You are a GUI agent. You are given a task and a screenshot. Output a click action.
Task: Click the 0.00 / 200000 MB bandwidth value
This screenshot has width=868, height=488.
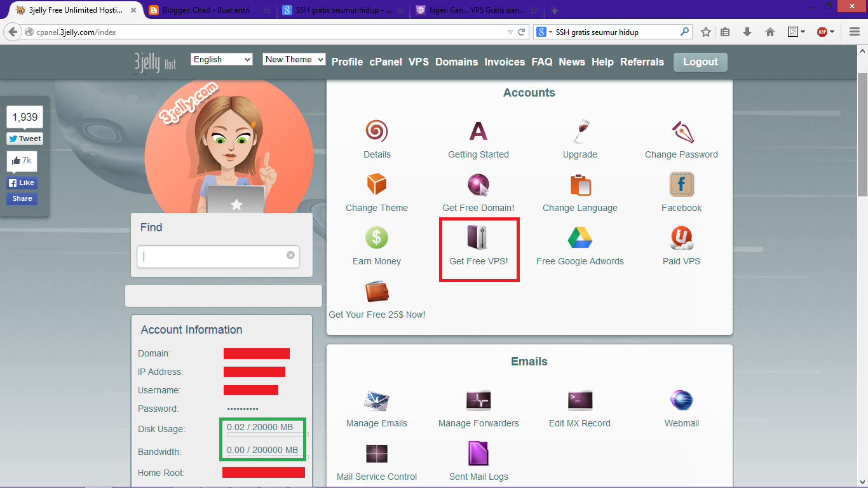(x=262, y=450)
